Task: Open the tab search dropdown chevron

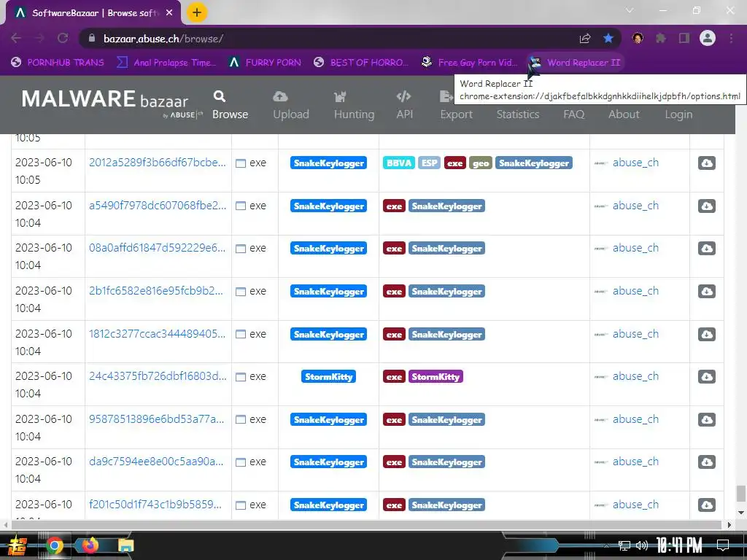Action: [630, 10]
